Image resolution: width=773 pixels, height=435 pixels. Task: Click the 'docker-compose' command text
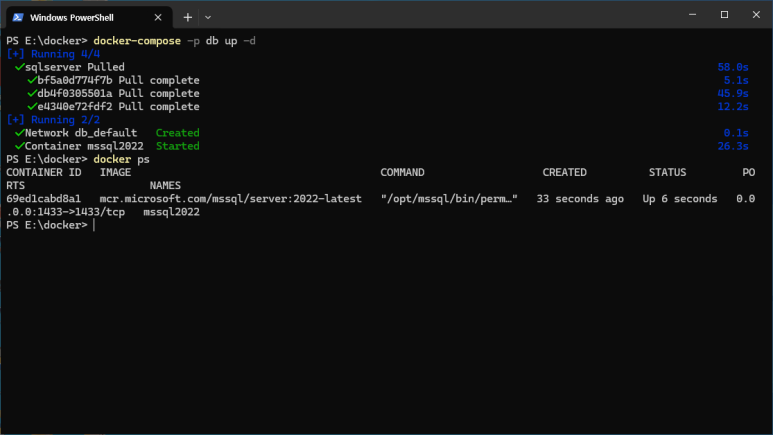pyautogui.click(x=137, y=40)
